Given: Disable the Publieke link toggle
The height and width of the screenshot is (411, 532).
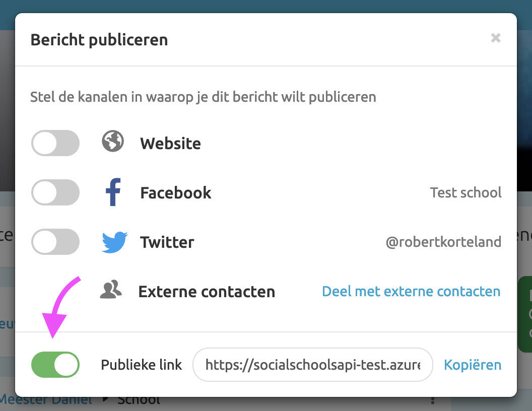Looking at the screenshot, I should 55,365.
